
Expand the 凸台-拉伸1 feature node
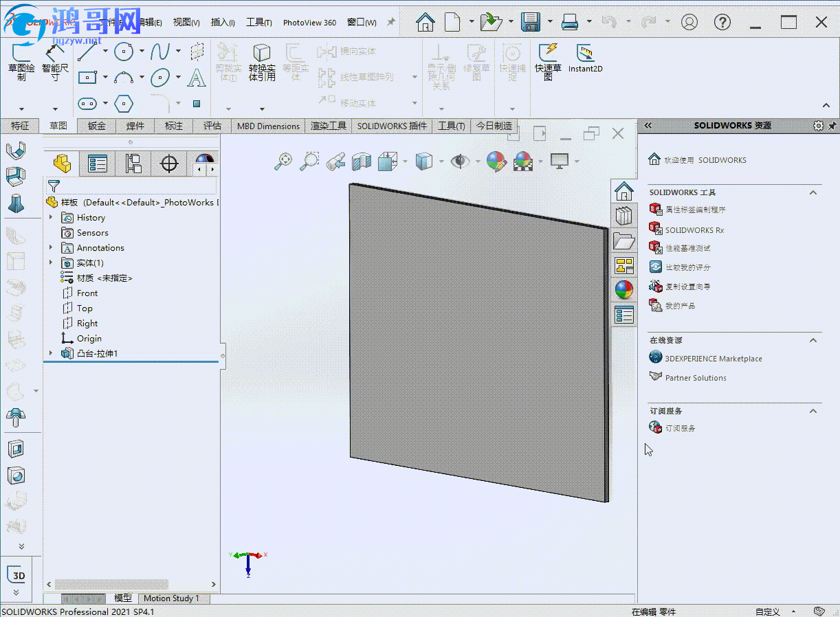tap(51, 354)
